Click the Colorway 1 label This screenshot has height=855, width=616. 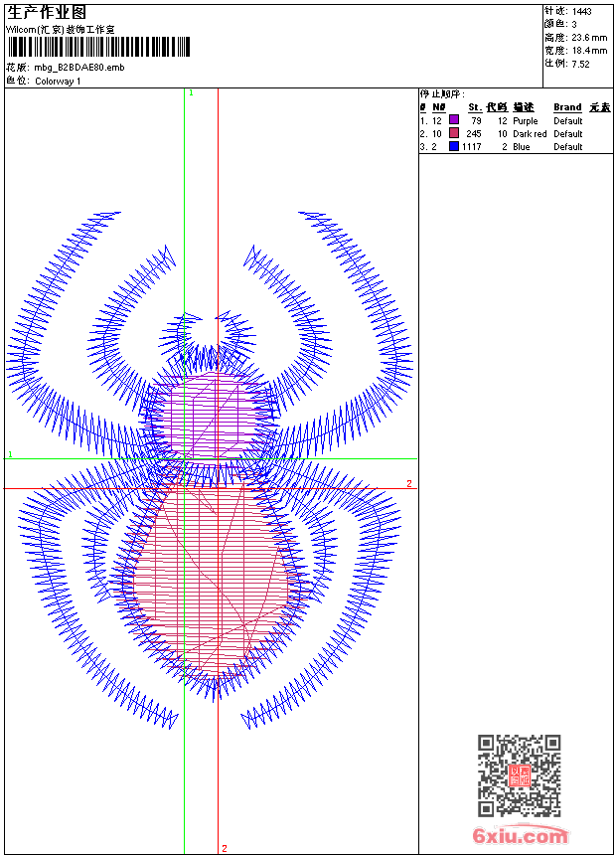58,82
